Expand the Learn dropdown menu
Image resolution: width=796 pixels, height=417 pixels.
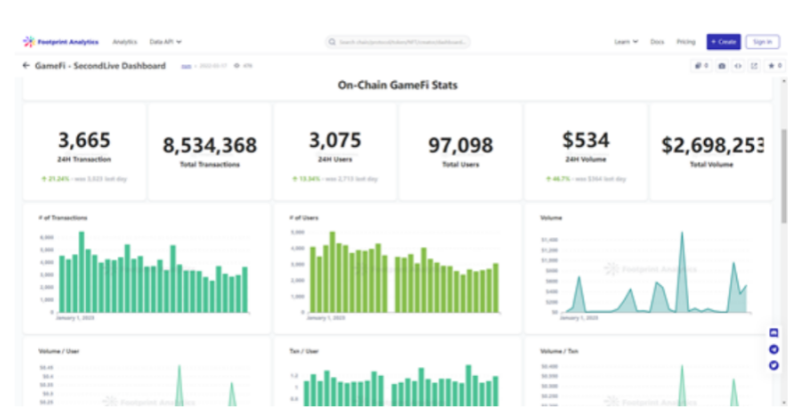(626, 42)
